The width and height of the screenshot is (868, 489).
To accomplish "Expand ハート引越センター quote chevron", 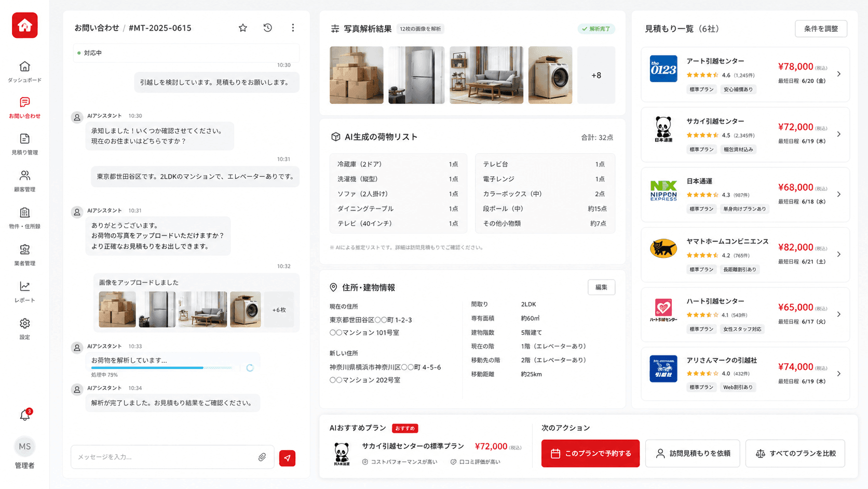I will pos(839,314).
